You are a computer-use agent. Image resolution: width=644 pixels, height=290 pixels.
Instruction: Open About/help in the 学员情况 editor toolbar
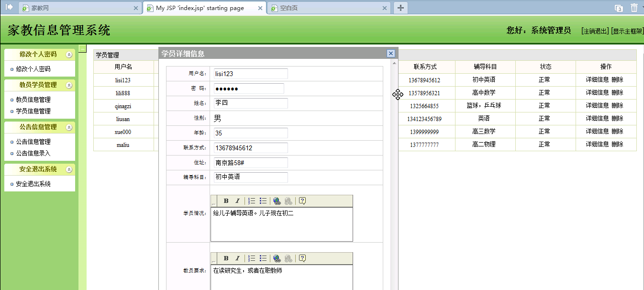pyautogui.click(x=302, y=201)
